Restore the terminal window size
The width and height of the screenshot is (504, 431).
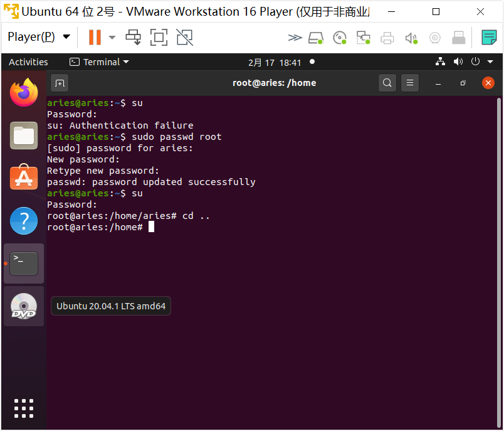463,83
